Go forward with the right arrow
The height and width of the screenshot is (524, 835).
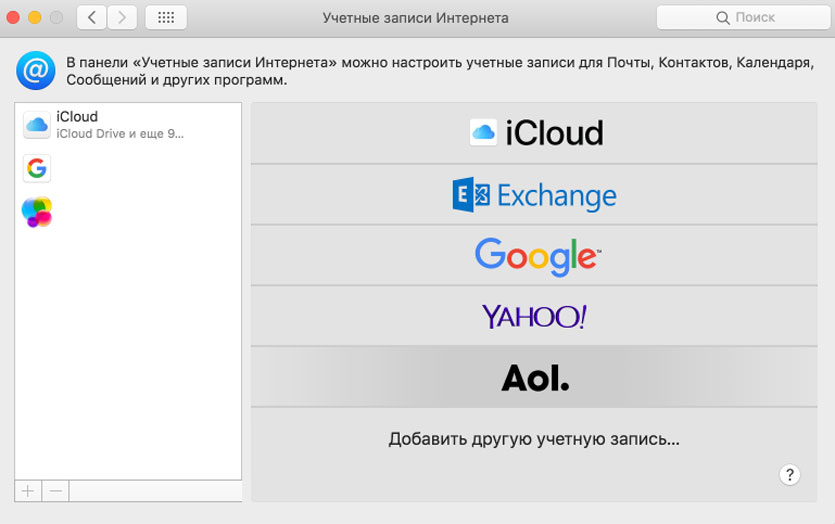point(122,18)
